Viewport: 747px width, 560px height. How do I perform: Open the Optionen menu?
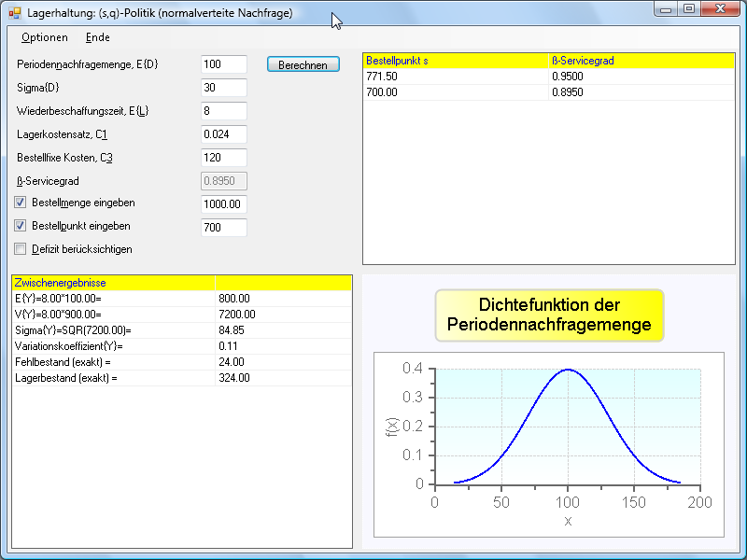coord(45,37)
